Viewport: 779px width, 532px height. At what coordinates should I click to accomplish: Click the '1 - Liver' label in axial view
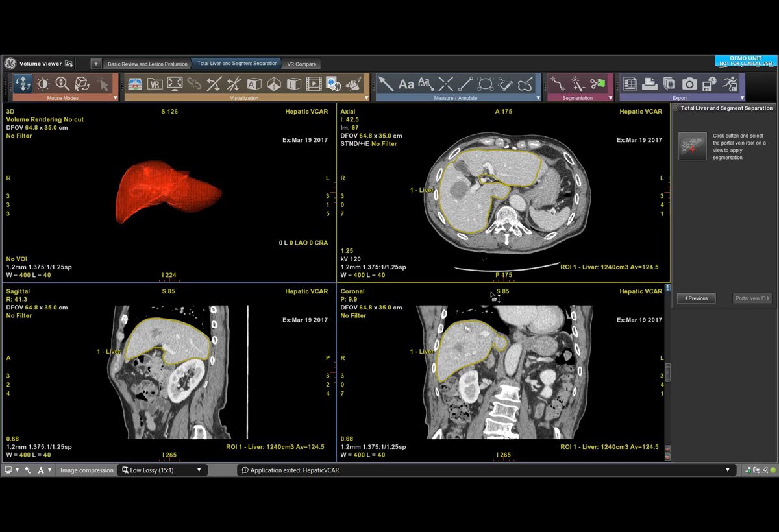point(422,190)
